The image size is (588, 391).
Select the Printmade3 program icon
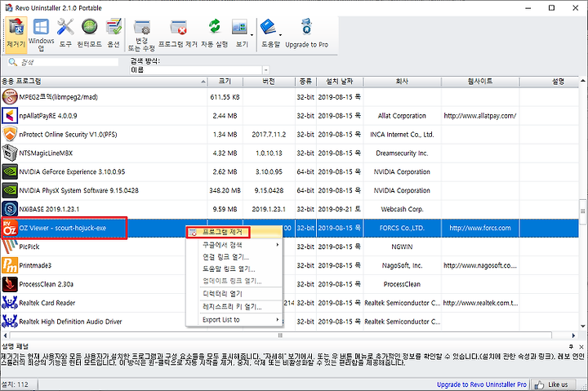click(9, 265)
